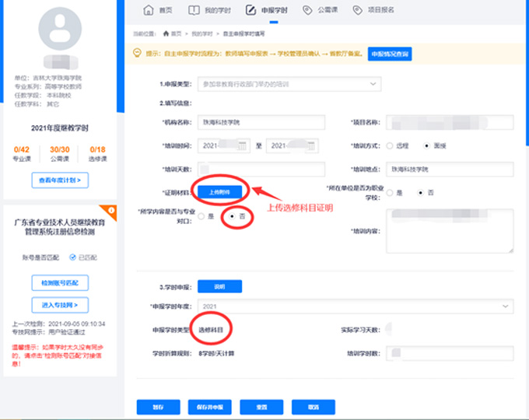Viewport: 529px width, 420px height.
Task: Select 面授 as the training method
Action: [426, 145]
